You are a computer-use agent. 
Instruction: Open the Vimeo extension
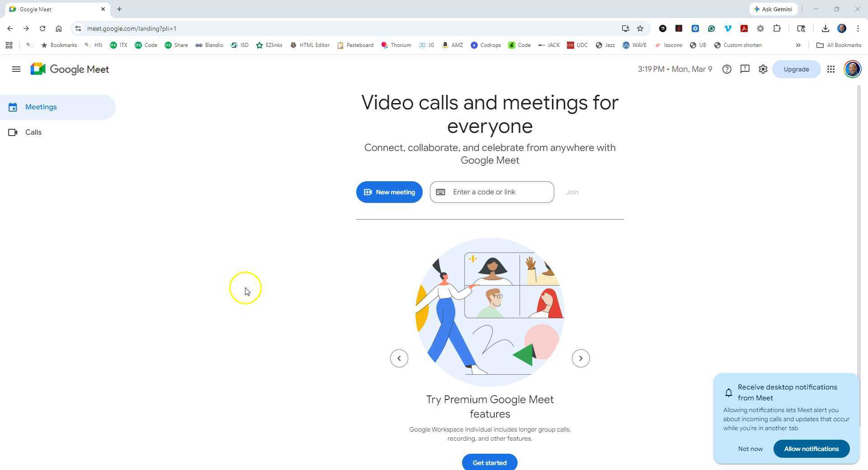point(727,28)
